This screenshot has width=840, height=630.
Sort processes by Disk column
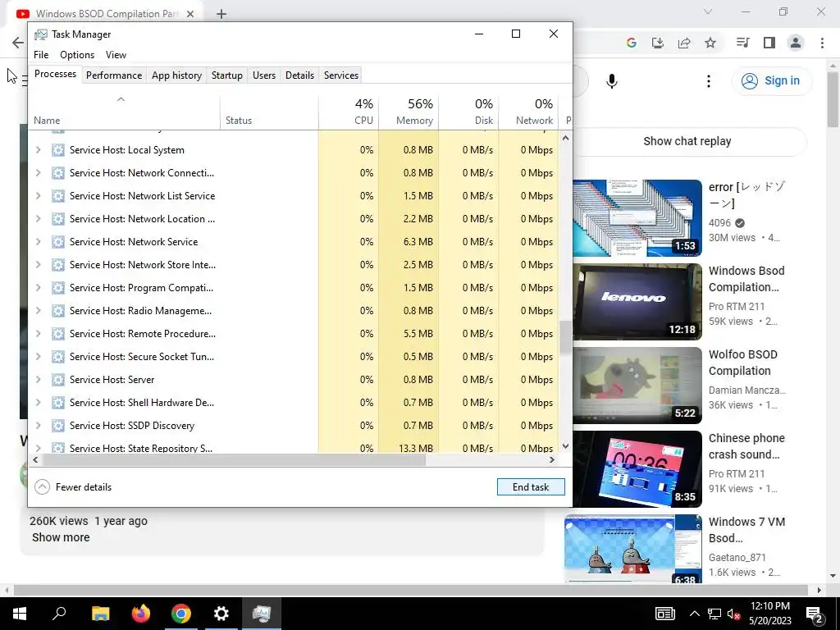point(468,112)
